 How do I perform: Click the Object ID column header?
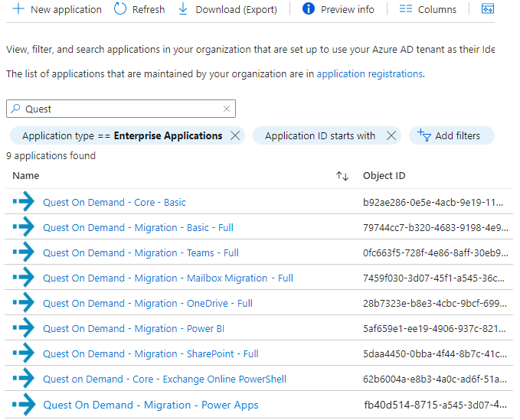(384, 176)
